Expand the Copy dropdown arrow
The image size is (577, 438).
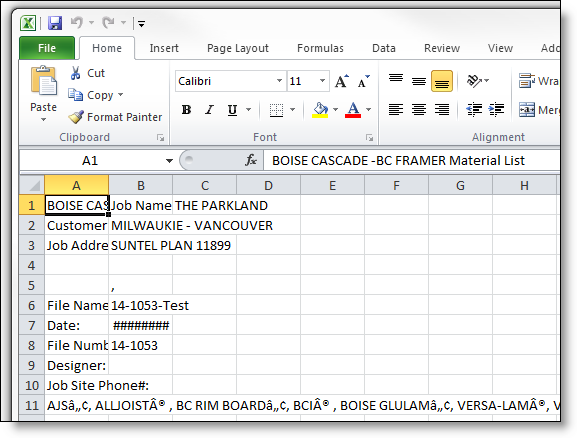click(x=120, y=95)
